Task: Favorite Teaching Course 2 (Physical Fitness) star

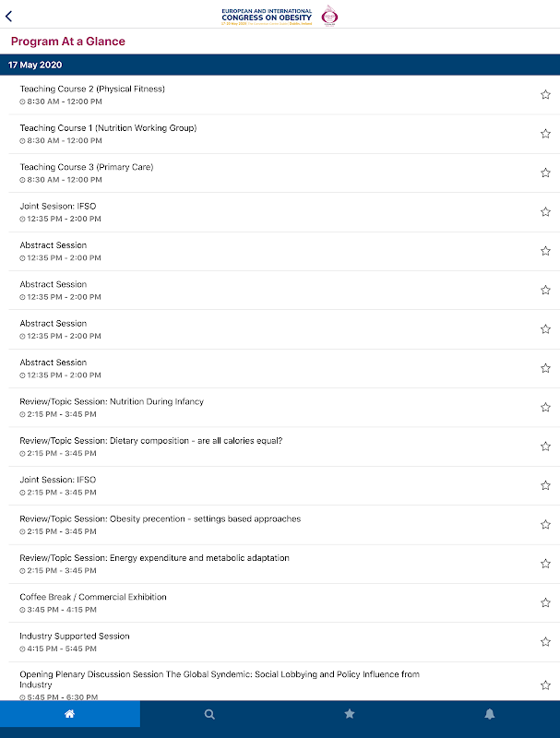Action: pos(545,95)
